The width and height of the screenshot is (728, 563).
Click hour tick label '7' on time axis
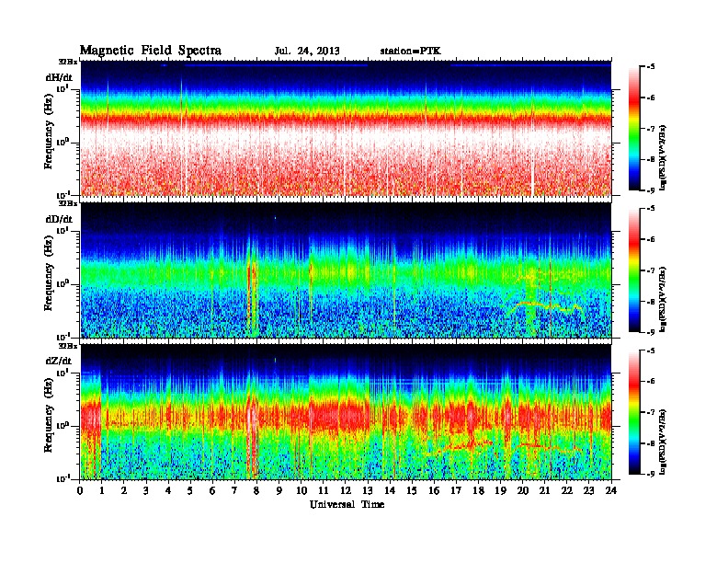(235, 490)
